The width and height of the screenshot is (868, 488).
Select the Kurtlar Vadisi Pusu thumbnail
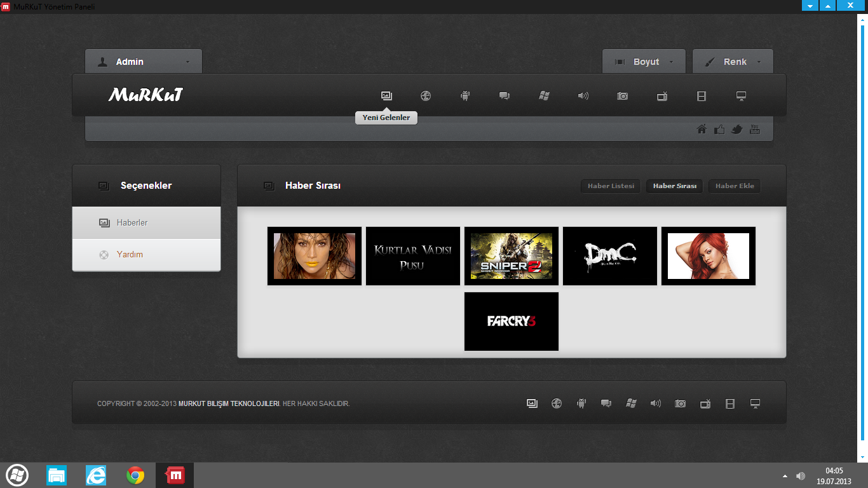pyautogui.click(x=413, y=256)
